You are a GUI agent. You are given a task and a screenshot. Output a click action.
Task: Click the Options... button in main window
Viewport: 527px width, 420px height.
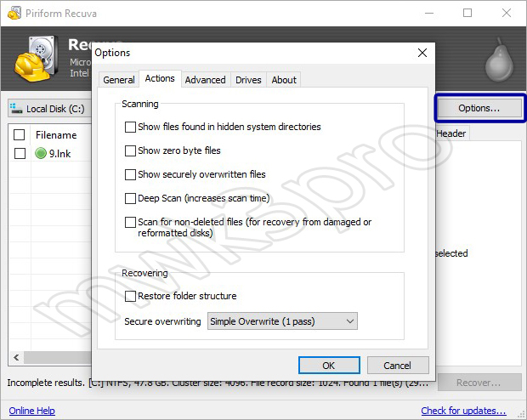point(479,108)
